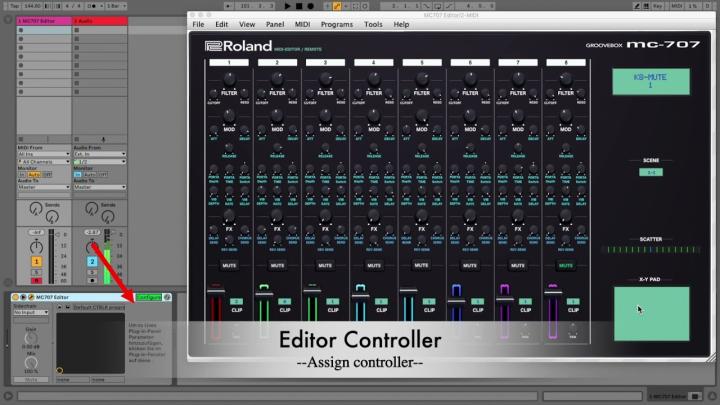Click the yellow XY handle in device pad
The image size is (720, 405).
[x=60, y=370]
